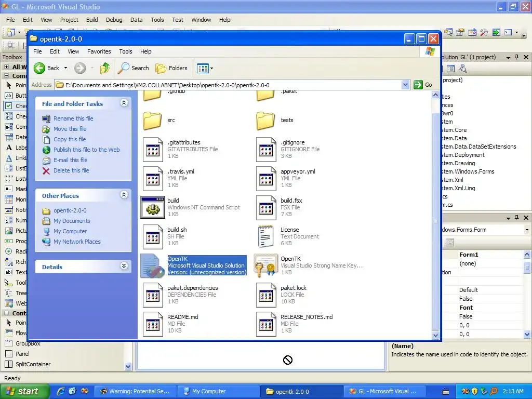
Task: Select the RELEASE_NOTES.md file icon
Action: coord(266,324)
